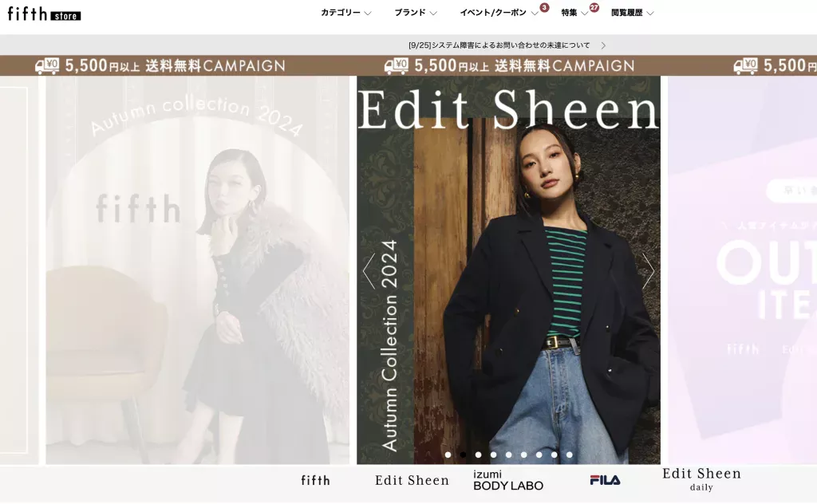The image size is (817, 504).
Task: Click the fifth brand logo below carousel
Action: tap(315, 480)
